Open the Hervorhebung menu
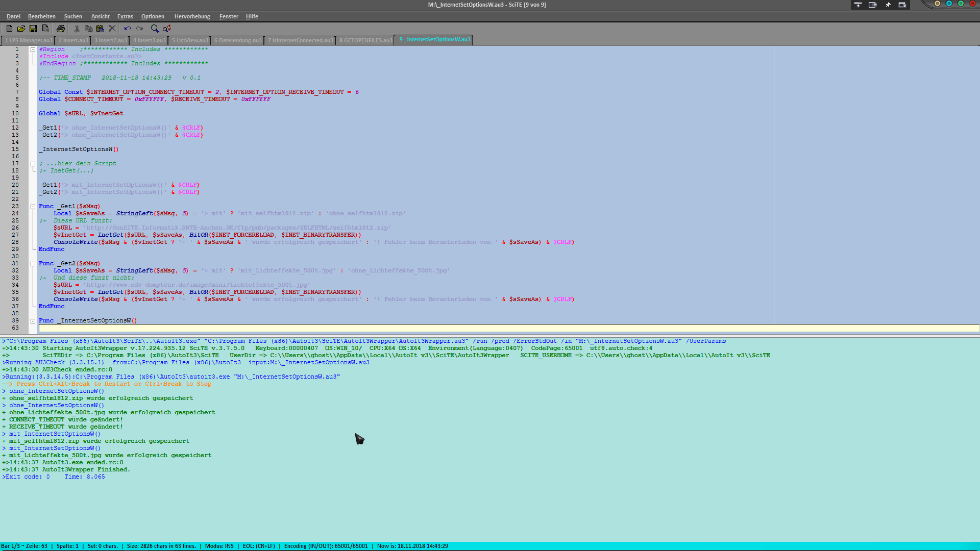Viewport: 980px width, 551px height. (192, 16)
